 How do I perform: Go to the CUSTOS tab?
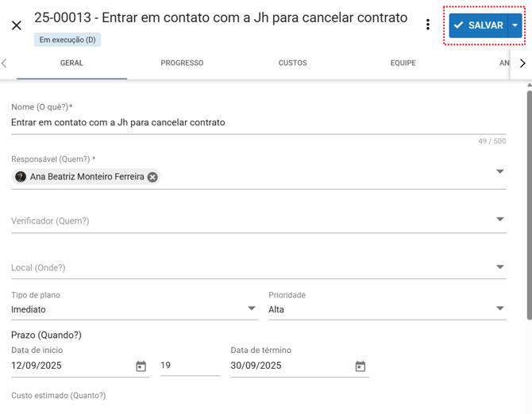pos(292,63)
